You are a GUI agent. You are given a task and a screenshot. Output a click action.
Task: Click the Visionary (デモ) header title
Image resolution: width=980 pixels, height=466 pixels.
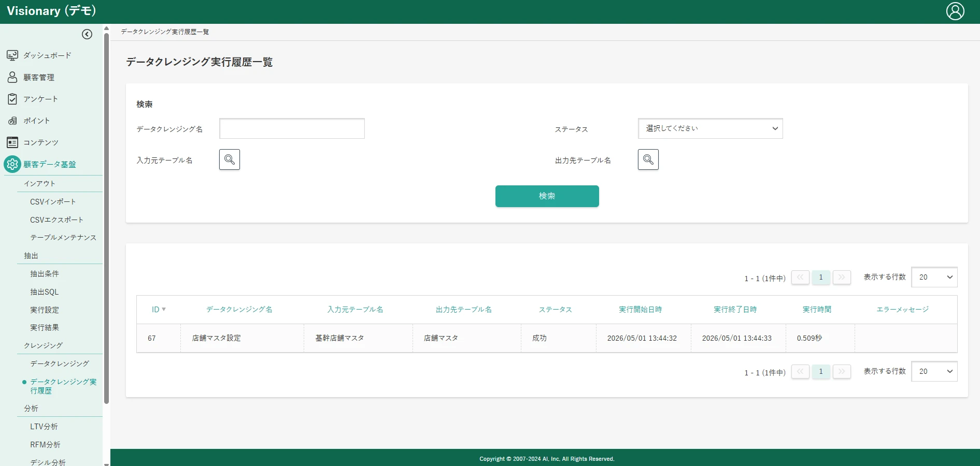(51, 11)
